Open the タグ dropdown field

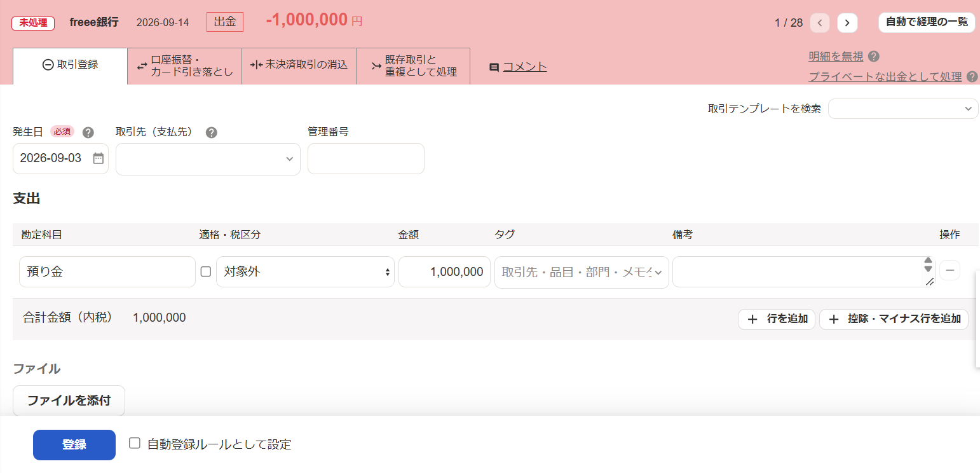click(x=582, y=272)
